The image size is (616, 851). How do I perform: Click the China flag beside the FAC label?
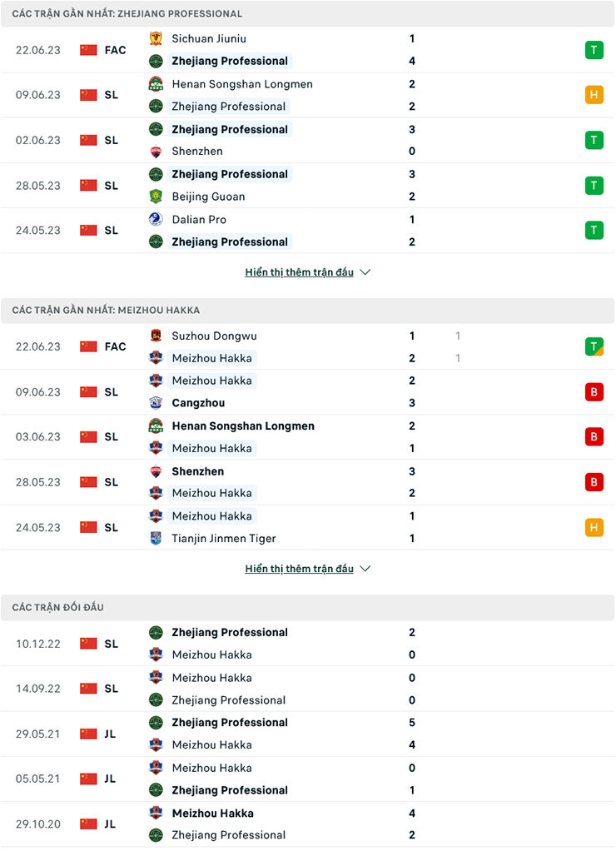pos(88,49)
